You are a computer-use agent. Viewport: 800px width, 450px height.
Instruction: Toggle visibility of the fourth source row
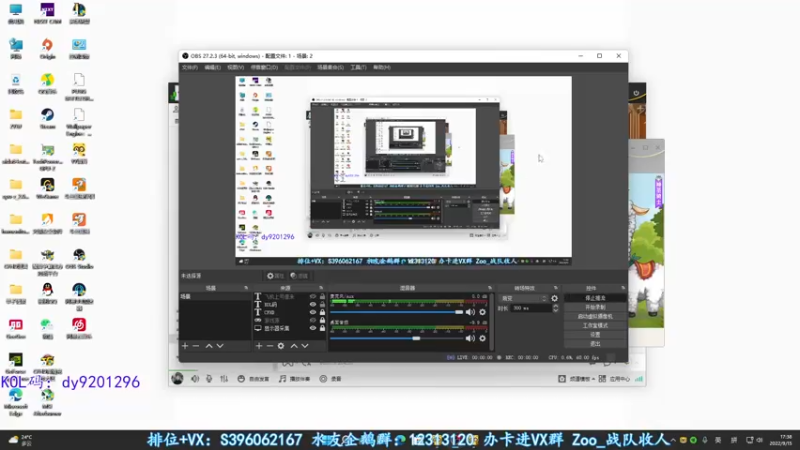pyautogui.click(x=313, y=320)
